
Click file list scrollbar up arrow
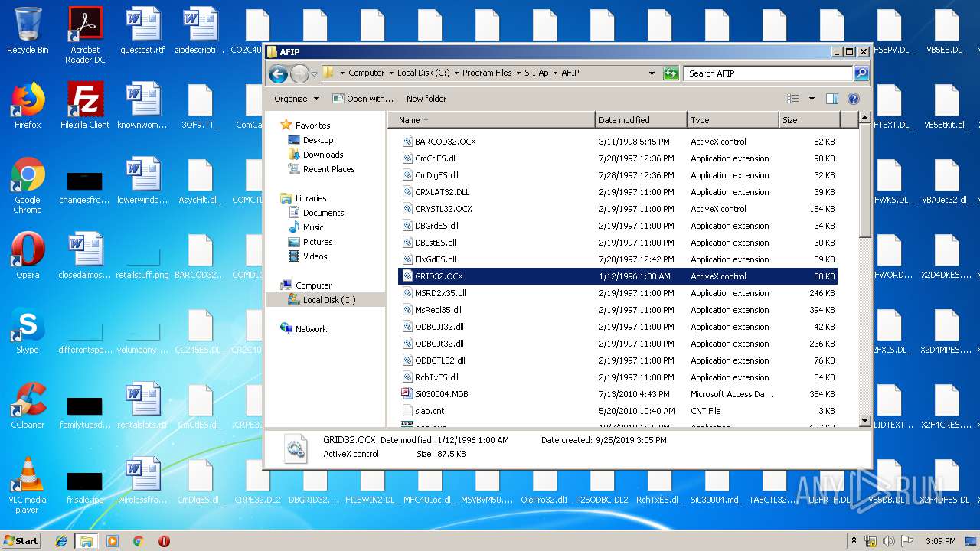pos(865,118)
